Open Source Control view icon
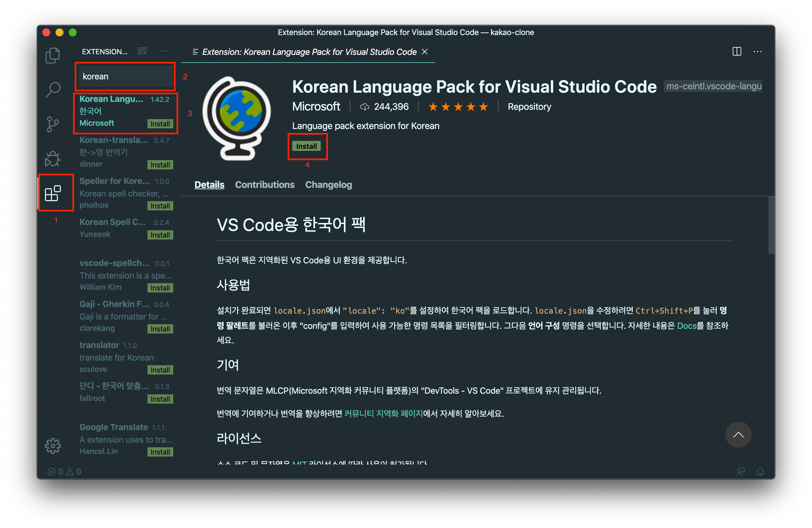The width and height of the screenshot is (812, 528). [53, 124]
